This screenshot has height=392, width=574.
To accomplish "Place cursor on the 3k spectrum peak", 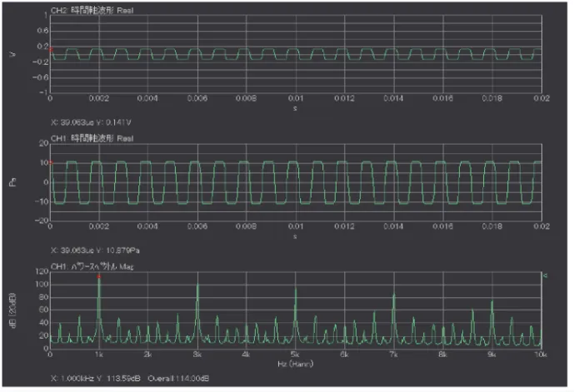I will (197, 286).
